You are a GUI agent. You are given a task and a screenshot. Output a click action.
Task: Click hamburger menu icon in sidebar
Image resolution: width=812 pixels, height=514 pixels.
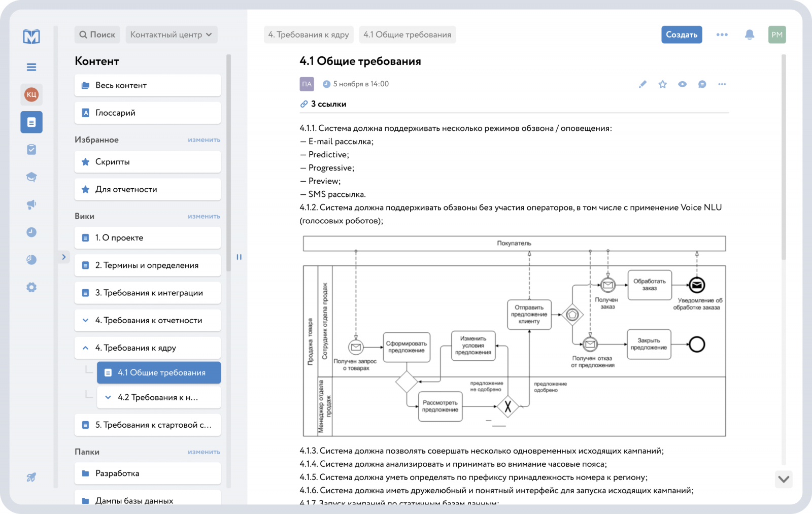[x=31, y=67]
